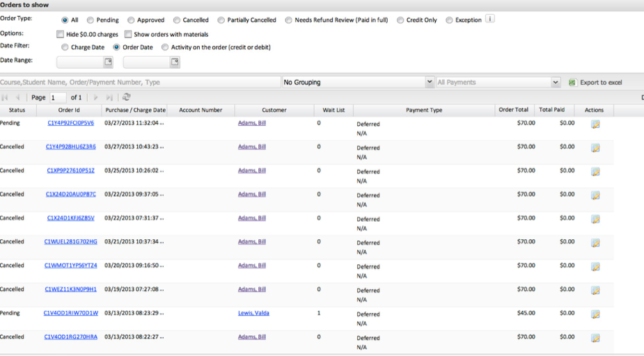Viewport: 644px width, 356px height.
Task: Jump to the last page icon
Action: (x=109, y=97)
